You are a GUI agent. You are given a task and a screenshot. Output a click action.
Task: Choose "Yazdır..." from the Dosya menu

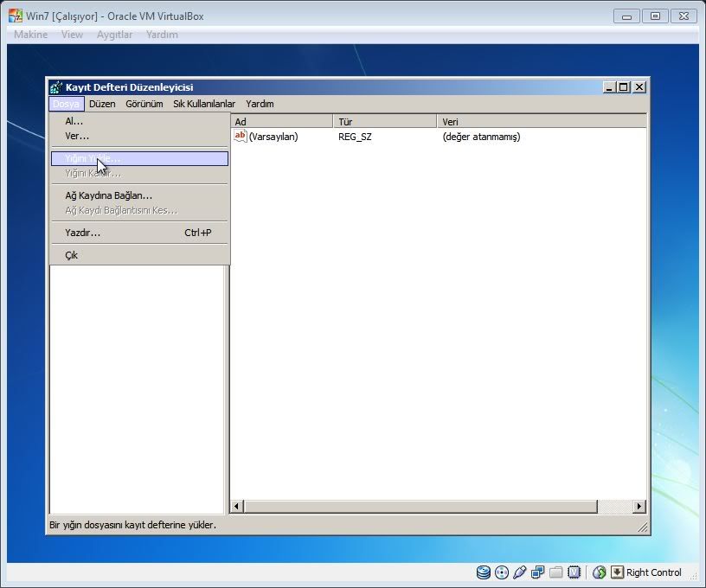point(83,233)
